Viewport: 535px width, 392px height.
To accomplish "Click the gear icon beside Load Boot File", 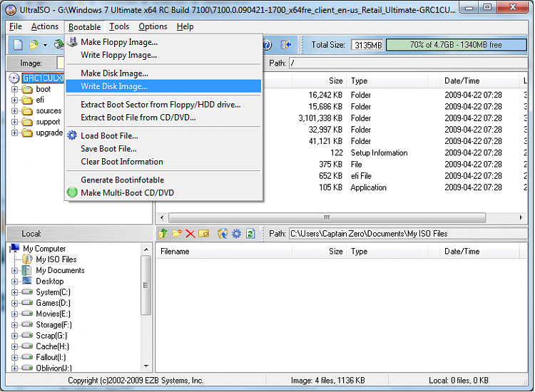I will [72, 135].
